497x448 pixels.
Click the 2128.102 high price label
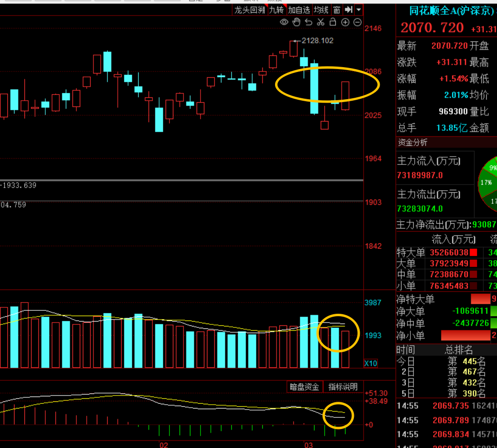(x=317, y=40)
